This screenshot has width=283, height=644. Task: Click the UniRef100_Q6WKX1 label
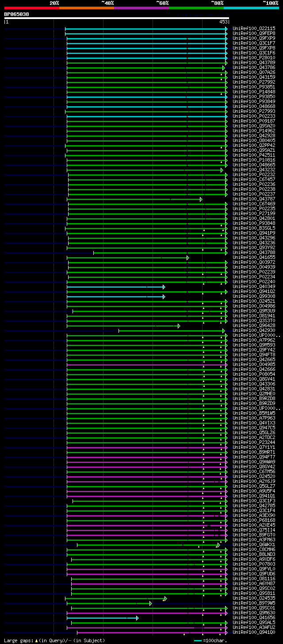click(x=254, y=545)
